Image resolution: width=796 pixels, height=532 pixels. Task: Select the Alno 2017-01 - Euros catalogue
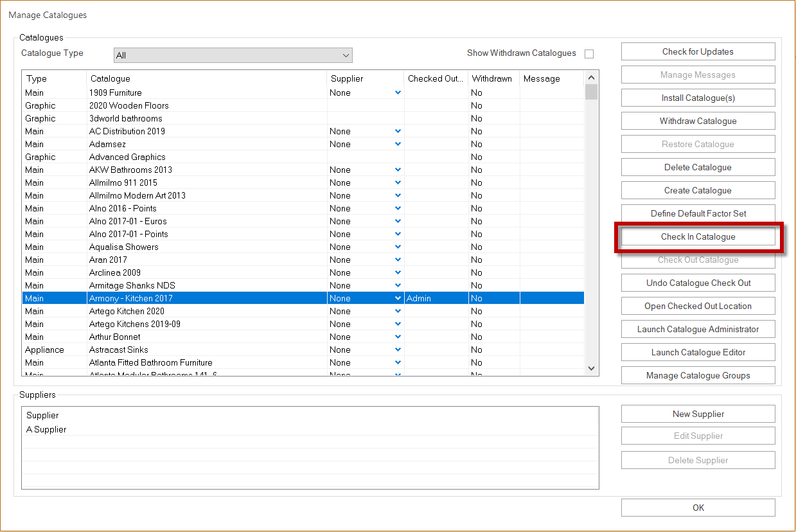pyautogui.click(x=303, y=221)
